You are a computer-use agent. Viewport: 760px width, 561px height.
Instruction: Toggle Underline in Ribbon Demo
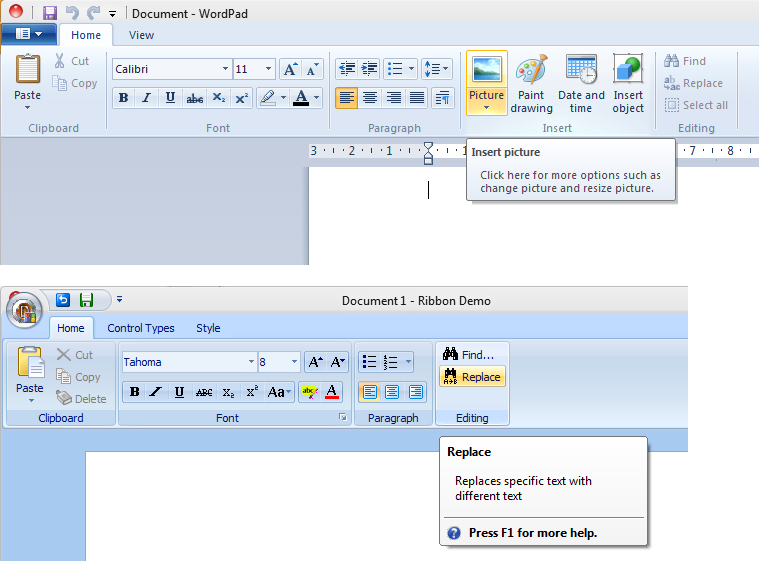pos(179,392)
